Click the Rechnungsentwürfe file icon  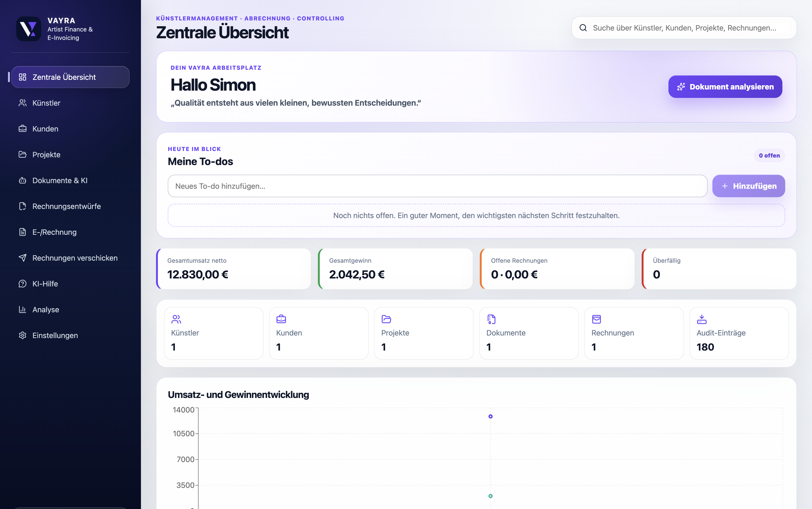pyautogui.click(x=23, y=206)
